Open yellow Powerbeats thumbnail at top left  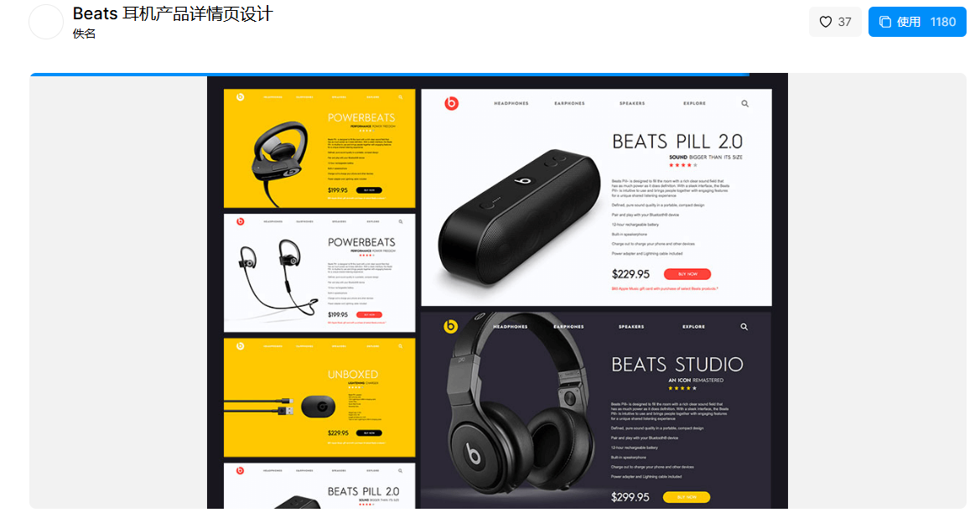pos(319,148)
